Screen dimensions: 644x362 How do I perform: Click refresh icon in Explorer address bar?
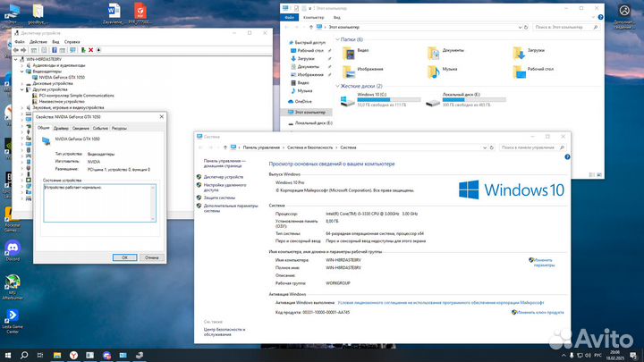tap(526, 27)
